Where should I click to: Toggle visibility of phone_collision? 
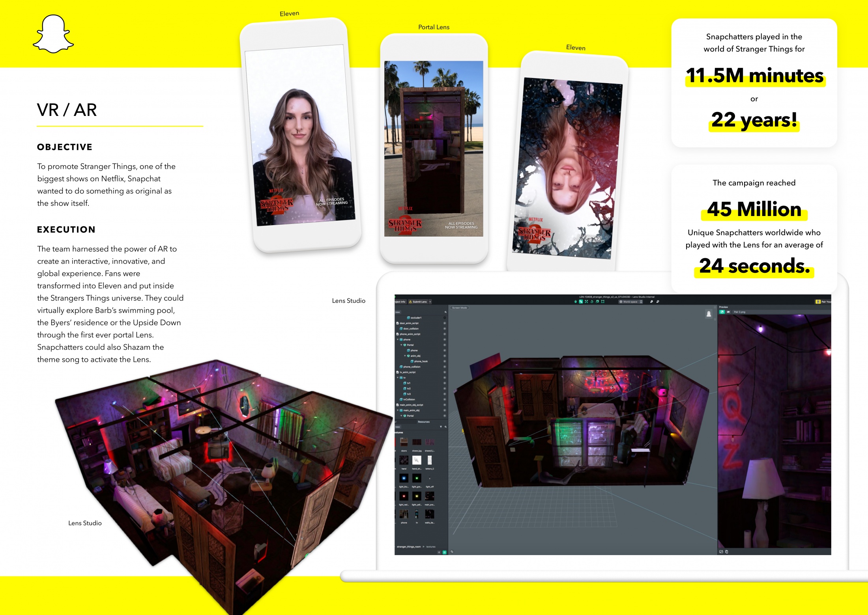click(x=445, y=367)
